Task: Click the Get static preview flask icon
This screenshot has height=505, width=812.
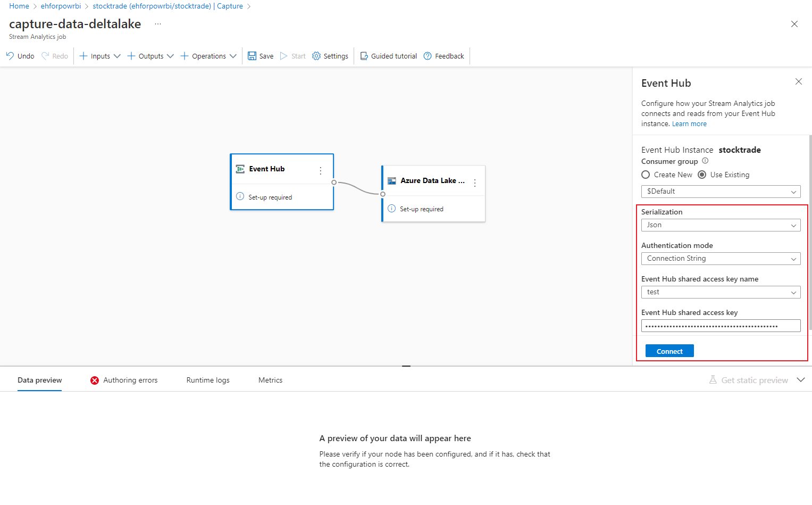Action: (713, 380)
